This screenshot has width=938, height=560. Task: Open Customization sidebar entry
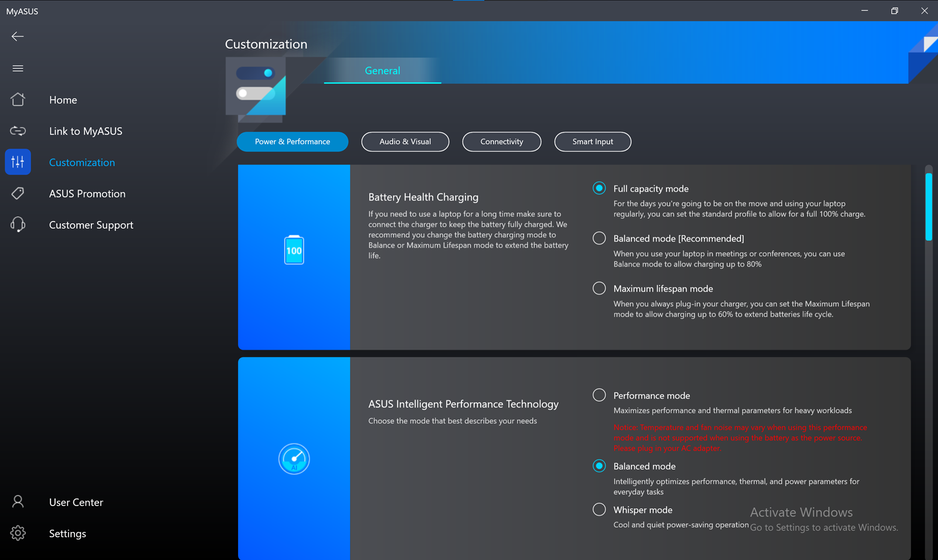pyautogui.click(x=82, y=163)
